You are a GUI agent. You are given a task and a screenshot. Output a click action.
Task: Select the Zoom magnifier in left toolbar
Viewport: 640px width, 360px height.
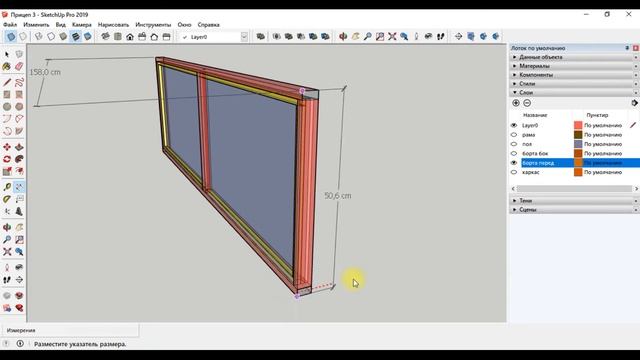pyautogui.click(x=7, y=240)
